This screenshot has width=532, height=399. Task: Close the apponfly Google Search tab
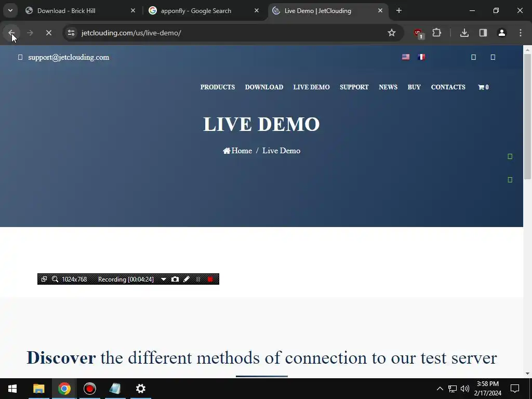coord(257,11)
